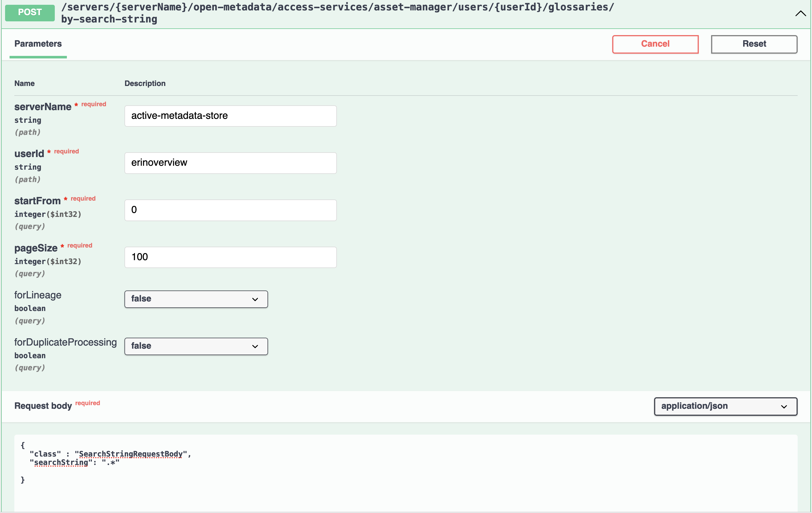This screenshot has width=812, height=513.
Task: Click the searchString line in request body
Action: coord(74,462)
